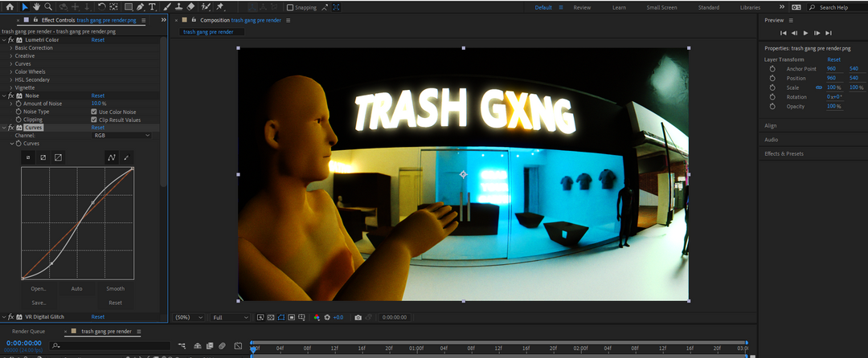Select the pencil curve drawing mode
This screenshot has height=358, width=868.
tap(126, 157)
